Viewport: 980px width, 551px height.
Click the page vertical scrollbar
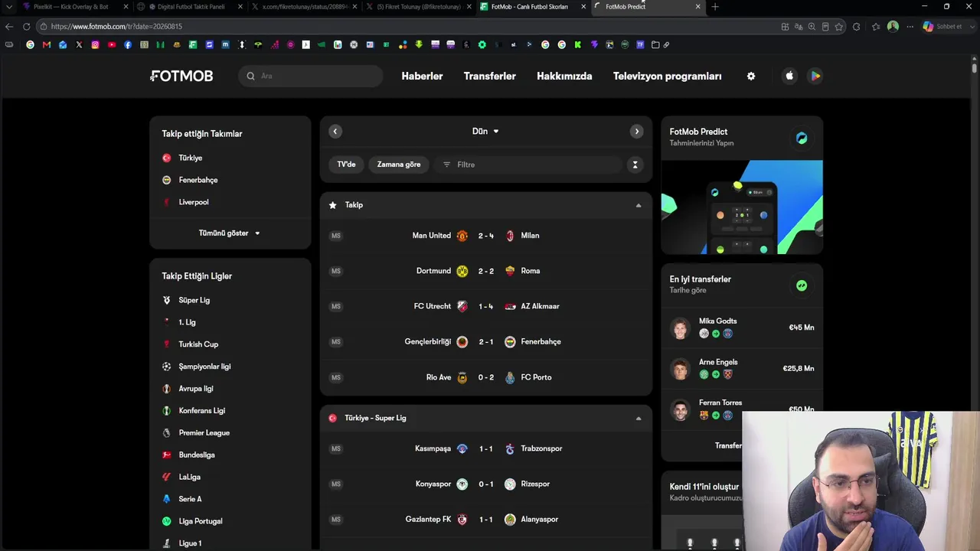point(975,67)
